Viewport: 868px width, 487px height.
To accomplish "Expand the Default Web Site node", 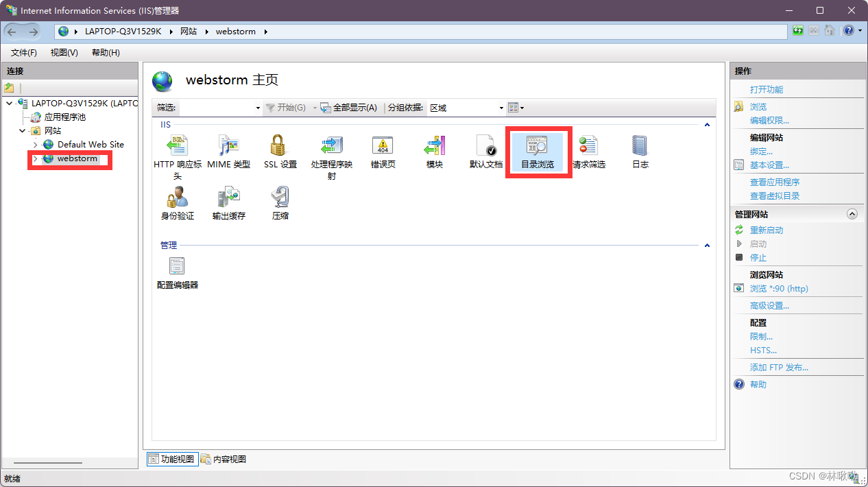I will (36, 145).
